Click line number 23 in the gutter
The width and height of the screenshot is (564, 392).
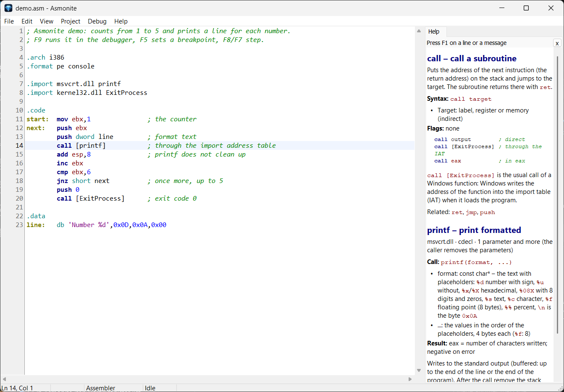(x=19, y=225)
